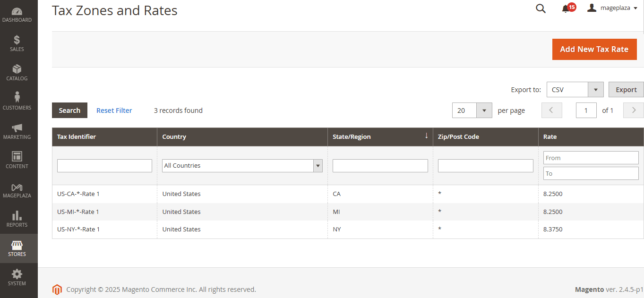Click the Rate From input field
Viewport: 644px width, 298px height.
click(591, 158)
